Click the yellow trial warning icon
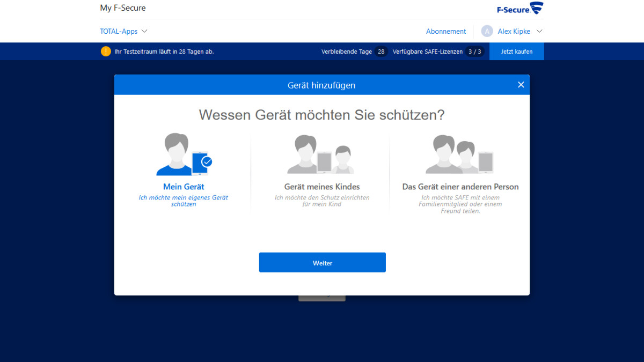Image resolution: width=644 pixels, height=362 pixels. 106,51
